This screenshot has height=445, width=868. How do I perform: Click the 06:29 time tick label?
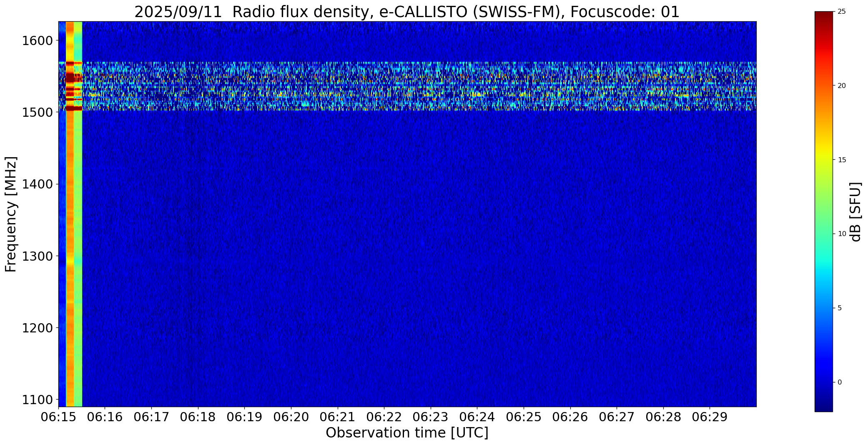coord(710,417)
